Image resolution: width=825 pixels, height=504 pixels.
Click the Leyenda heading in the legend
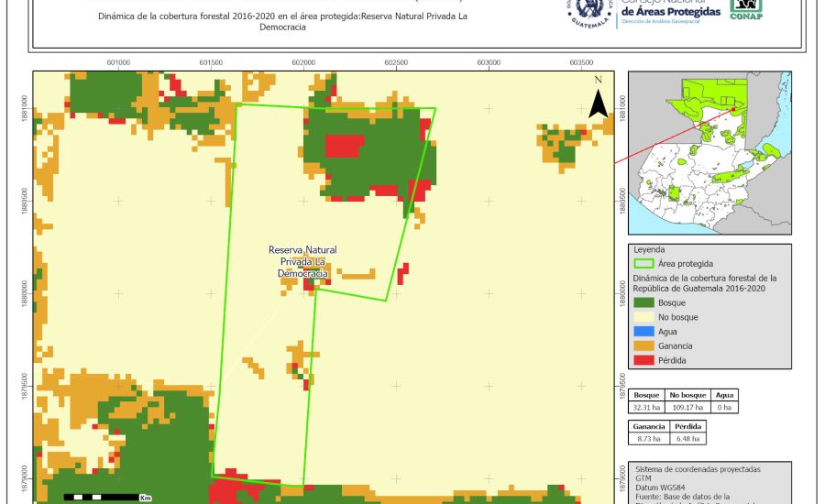click(x=648, y=249)
